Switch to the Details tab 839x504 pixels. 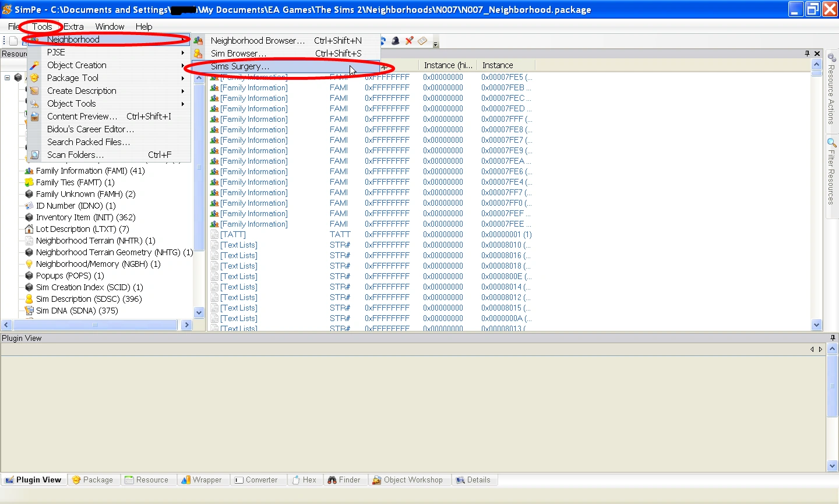tap(474, 480)
